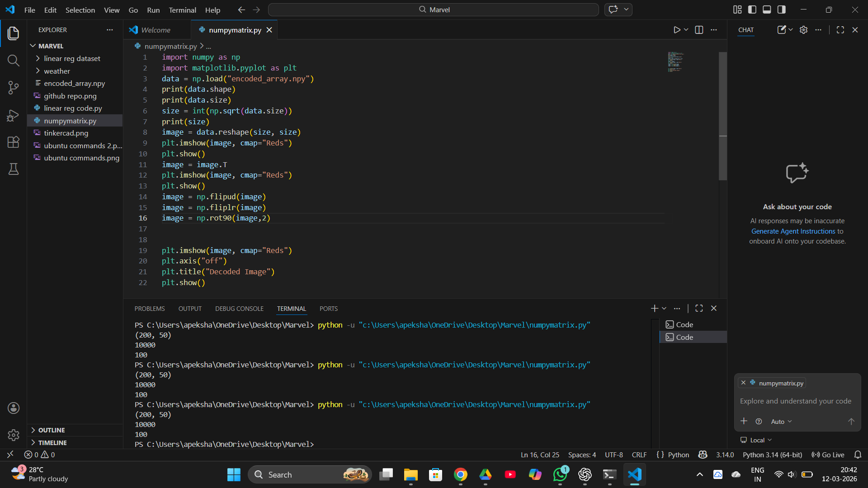The height and width of the screenshot is (488, 868).
Task: Open the Extensions view
Action: click(13, 142)
